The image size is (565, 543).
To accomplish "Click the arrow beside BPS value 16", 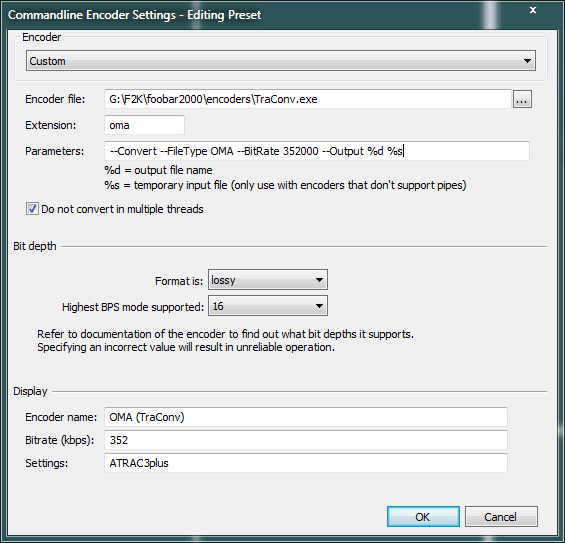I will [319, 306].
